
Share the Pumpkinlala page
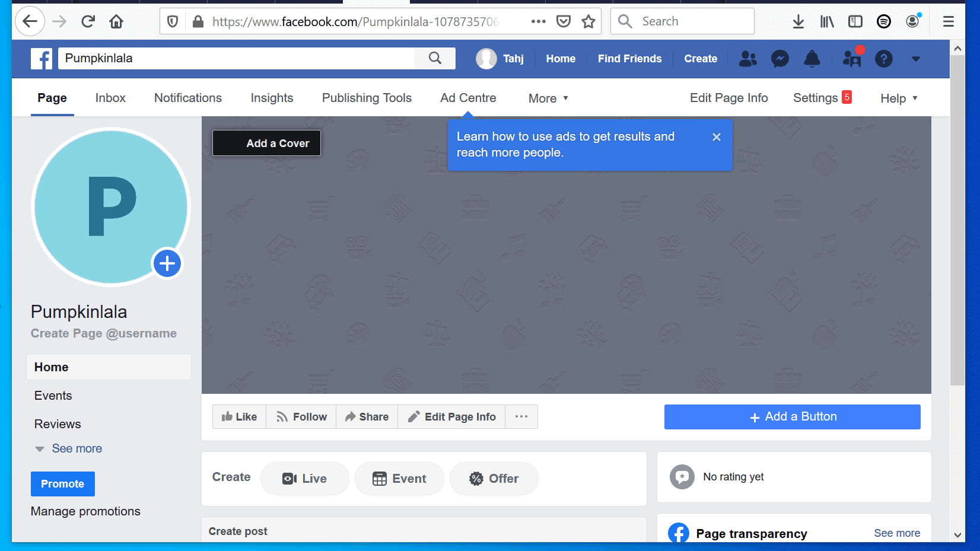(x=367, y=417)
